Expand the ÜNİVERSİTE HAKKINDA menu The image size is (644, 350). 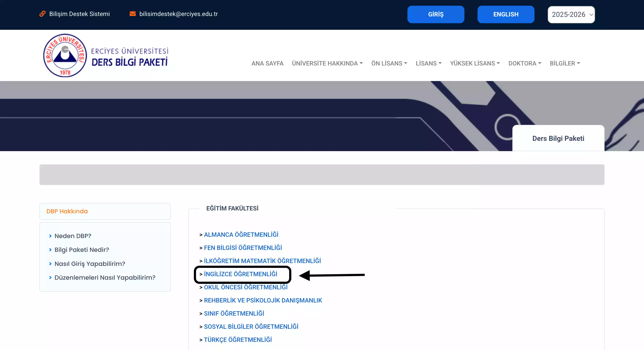pyautogui.click(x=327, y=64)
